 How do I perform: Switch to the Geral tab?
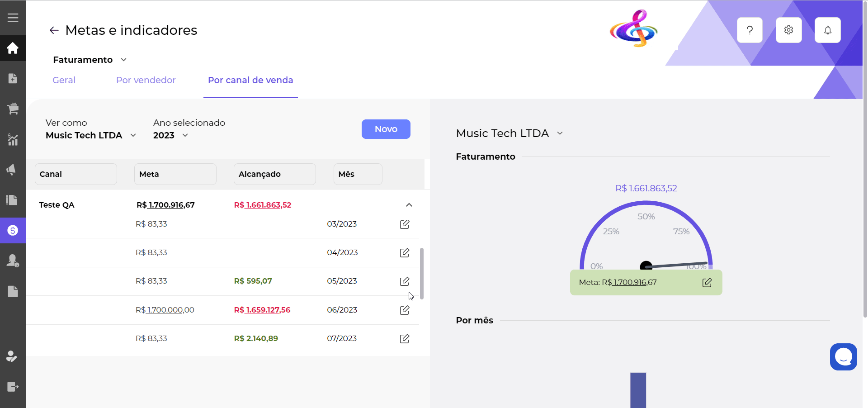pyautogui.click(x=64, y=80)
